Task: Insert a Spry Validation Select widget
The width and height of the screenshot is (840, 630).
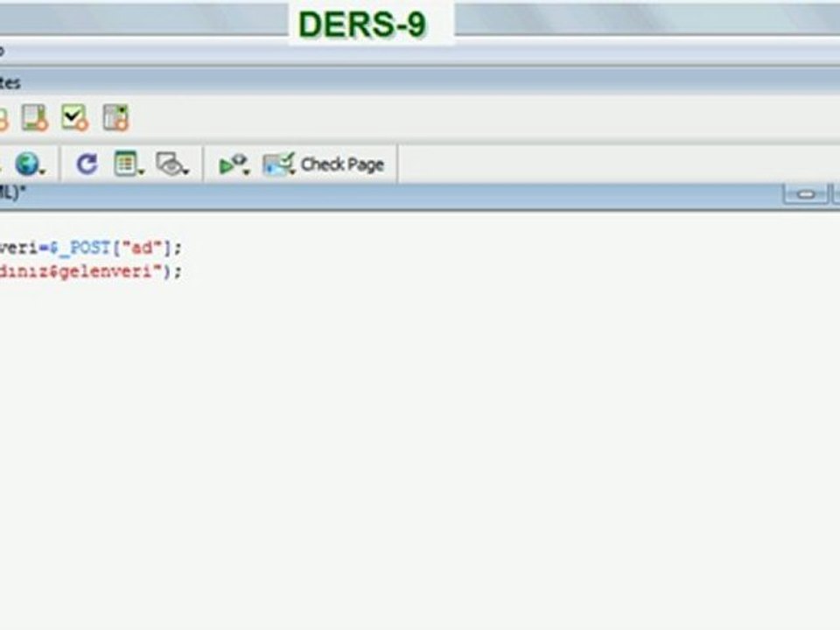Action: coord(115,117)
